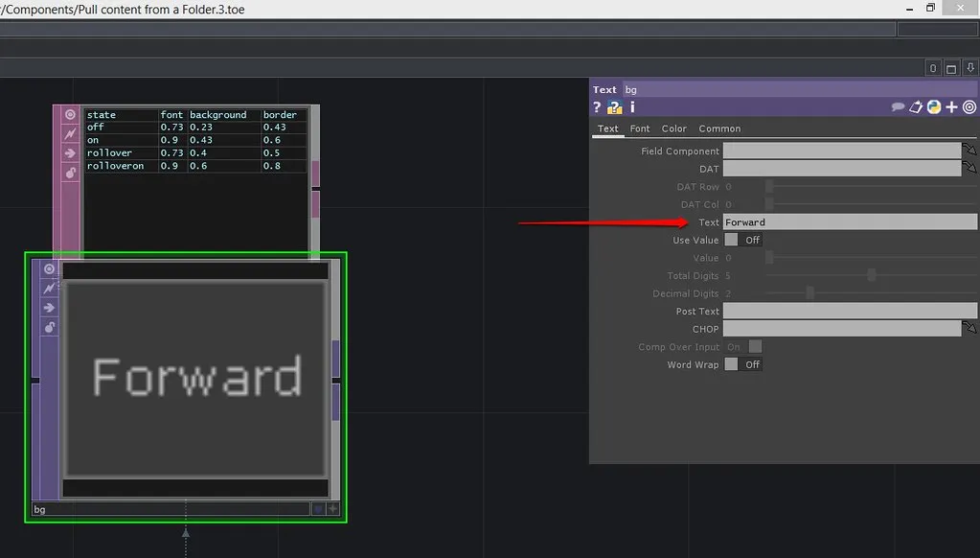Toggle viewer active flag on bg node
The image size is (980, 558).
click(x=50, y=269)
